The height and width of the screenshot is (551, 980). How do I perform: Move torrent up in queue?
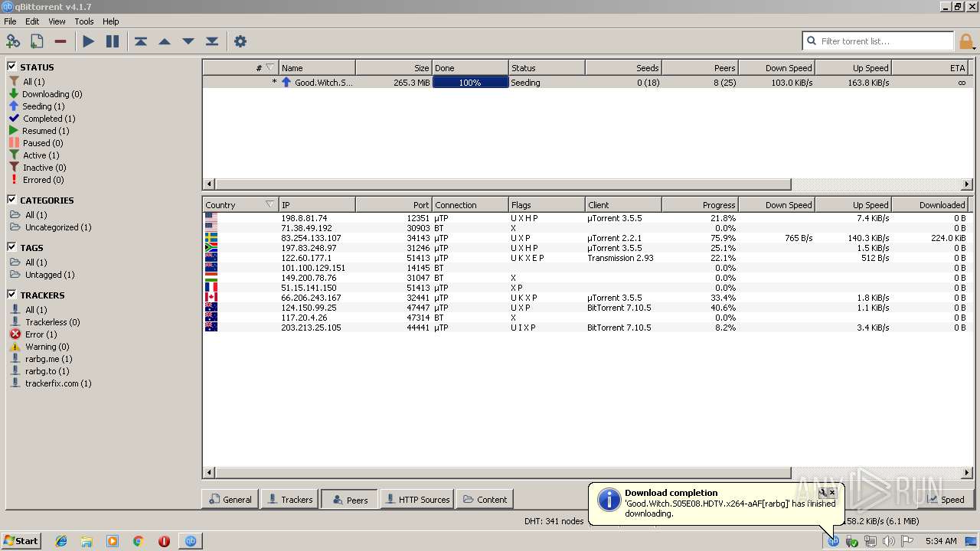[165, 41]
